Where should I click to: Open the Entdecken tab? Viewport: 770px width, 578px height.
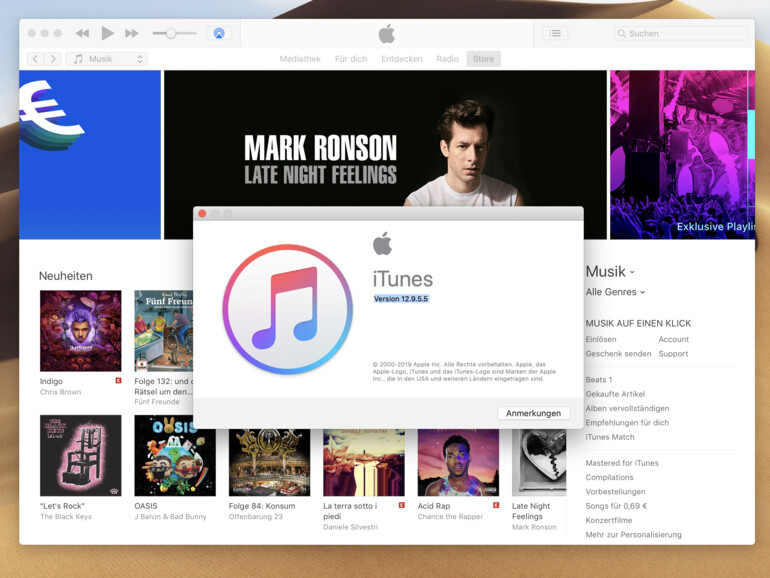click(x=402, y=59)
